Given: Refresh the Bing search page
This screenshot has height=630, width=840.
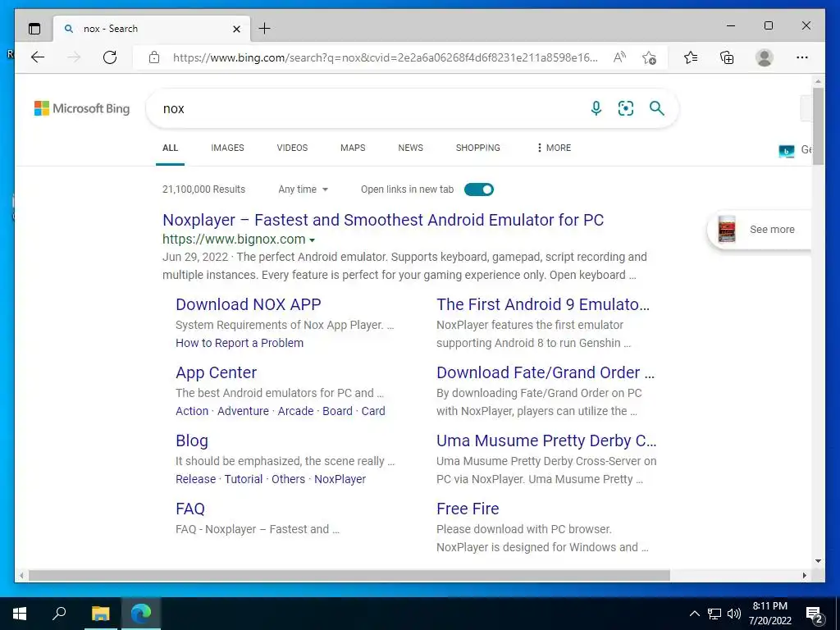Looking at the screenshot, I should [110, 57].
